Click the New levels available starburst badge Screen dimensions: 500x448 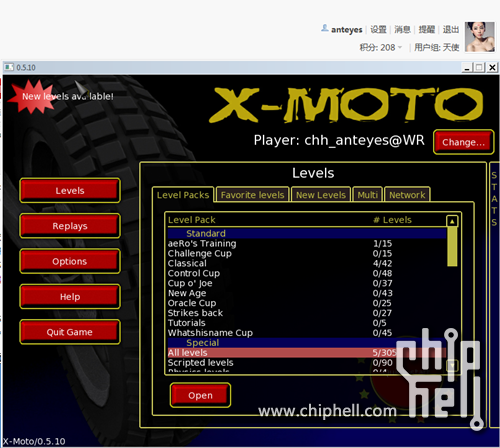[32, 97]
